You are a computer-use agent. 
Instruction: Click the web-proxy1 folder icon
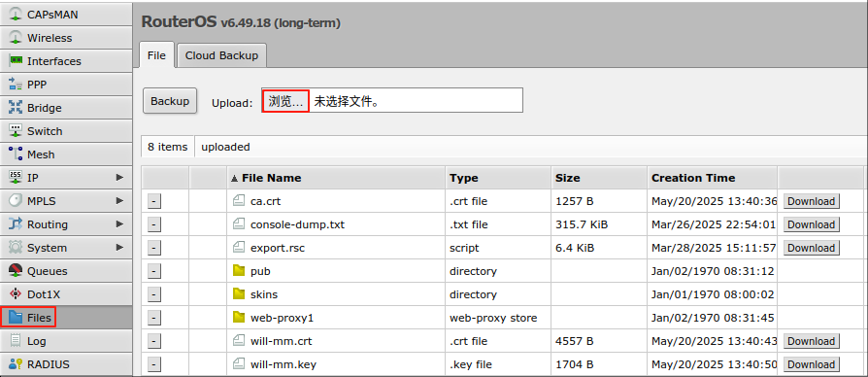click(x=239, y=317)
